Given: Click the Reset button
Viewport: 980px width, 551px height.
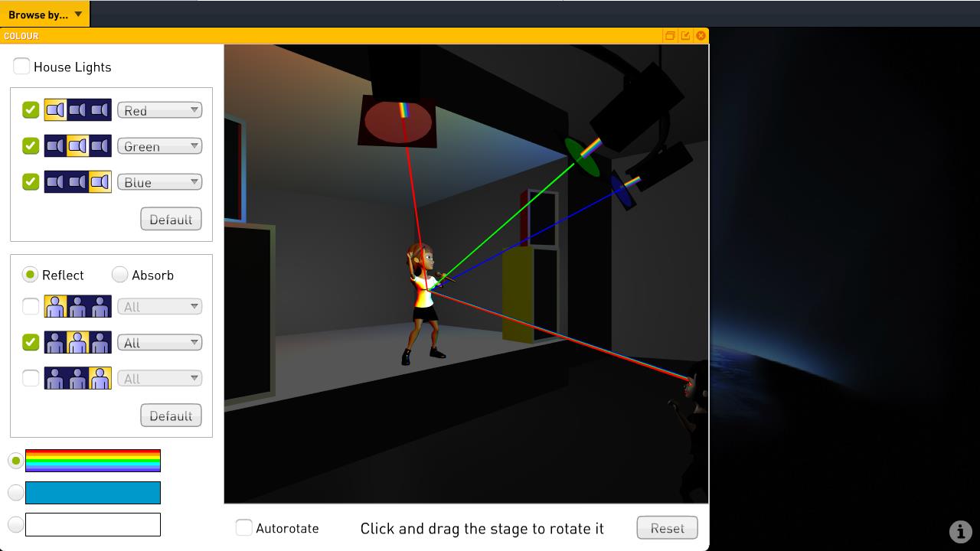Looking at the screenshot, I should point(667,528).
